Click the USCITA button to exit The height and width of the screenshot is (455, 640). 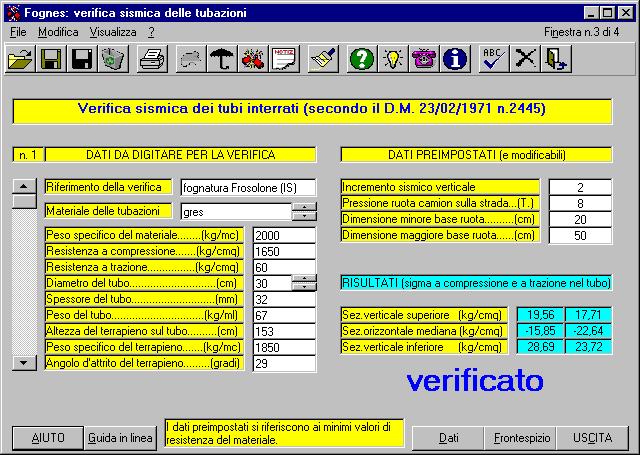tap(593, 438)
